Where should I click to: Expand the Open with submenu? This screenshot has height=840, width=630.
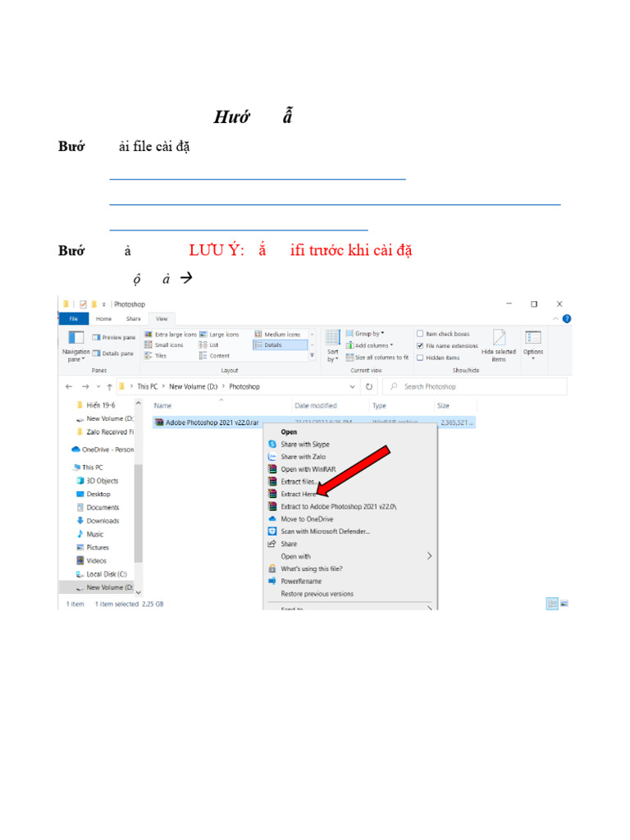coord(428,556)
